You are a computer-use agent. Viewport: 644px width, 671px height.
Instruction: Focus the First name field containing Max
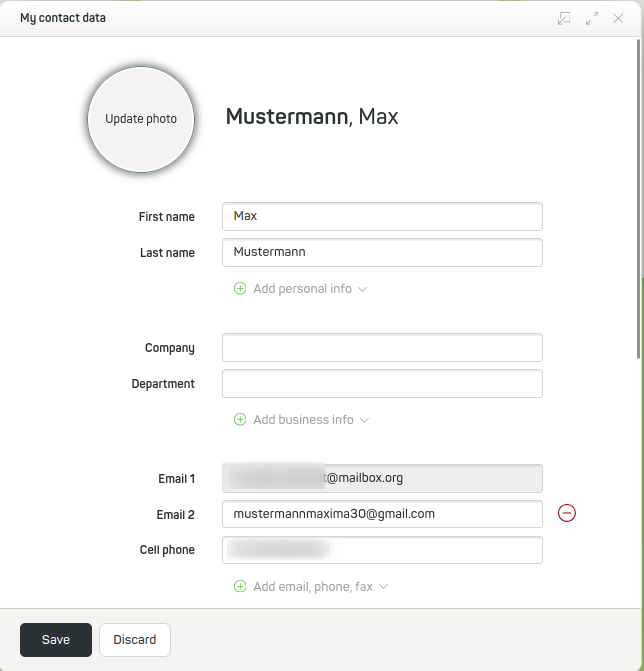pyautogui.click(x=382, y=217)
